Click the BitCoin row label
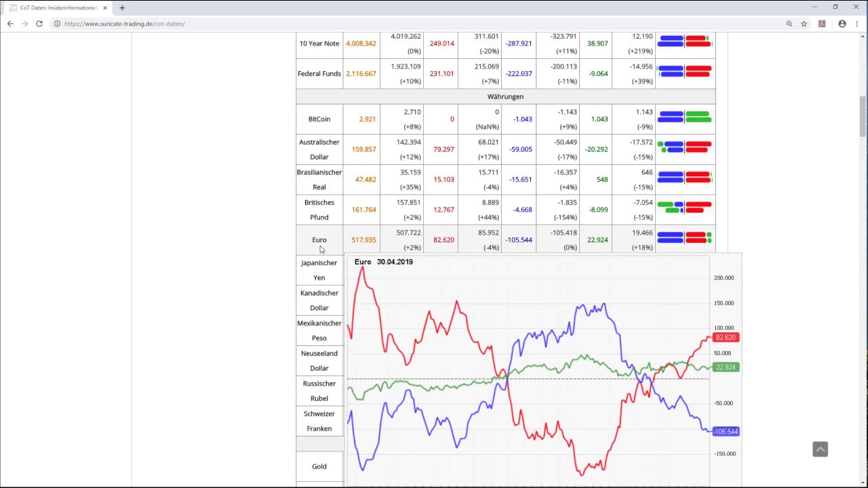Viewport: 868px width, 488px height. tap(319, 119)
